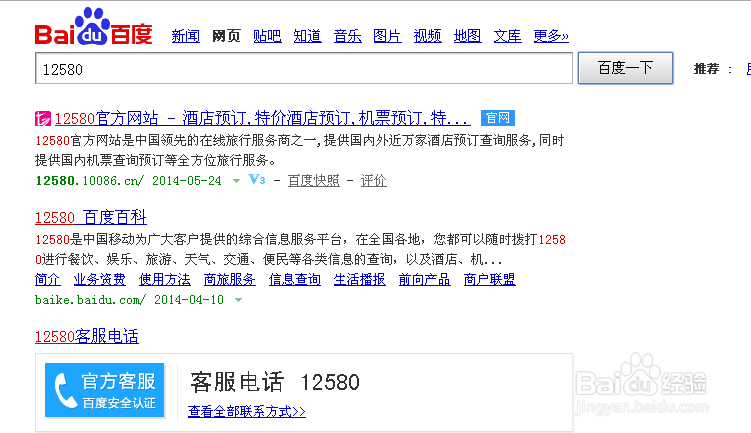The image size is (751, 433).
Task: Click the Baidu logo
Action: (93, 27)
